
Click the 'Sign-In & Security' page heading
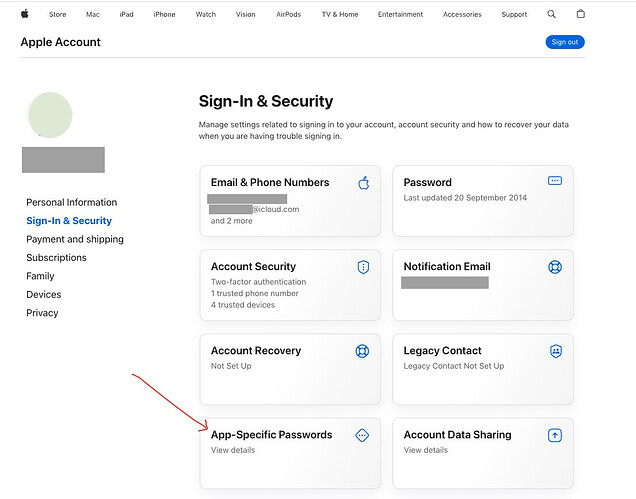266,101
